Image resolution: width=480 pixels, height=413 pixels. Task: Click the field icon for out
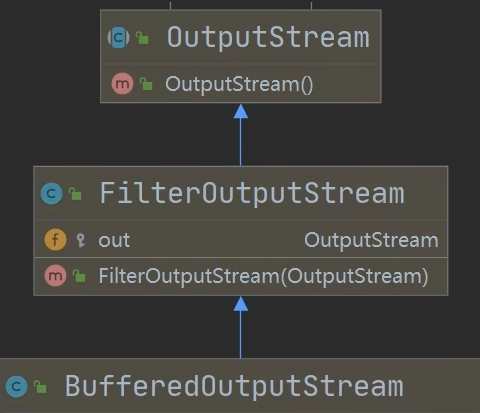55,239
